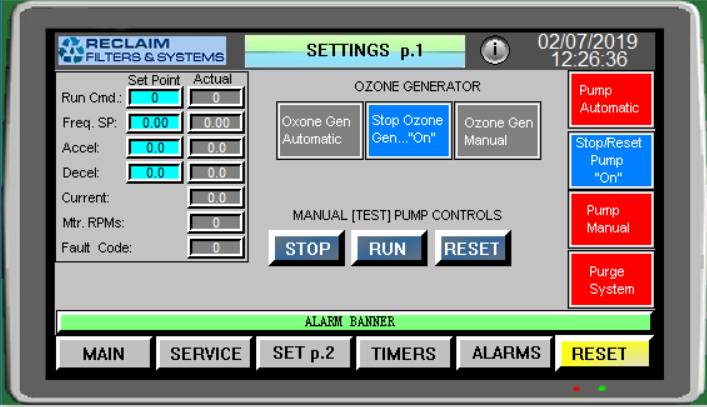This screenshot has height=407, width=707.
Task: Toggle Stop Ozone Gen "On" button
Action: click(x=409, y=131)
